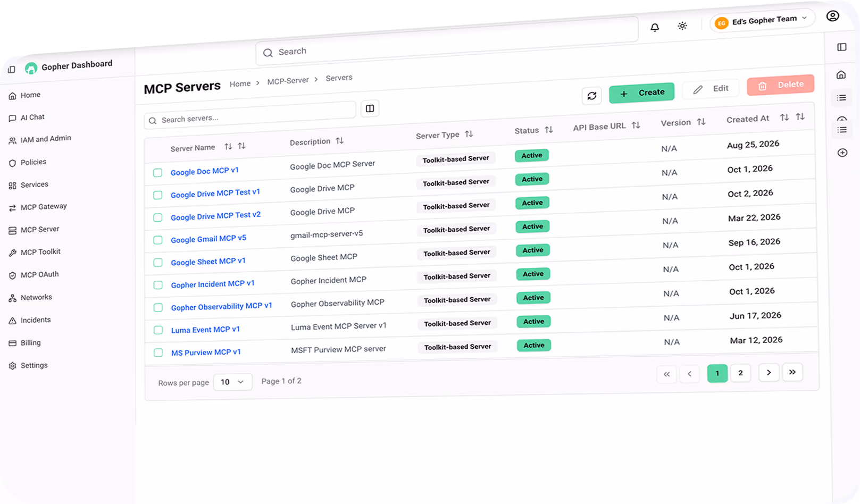Click the MCP-Server breadcrumb
The width and height of the screenshot is (860, 504).
(288, 81)
